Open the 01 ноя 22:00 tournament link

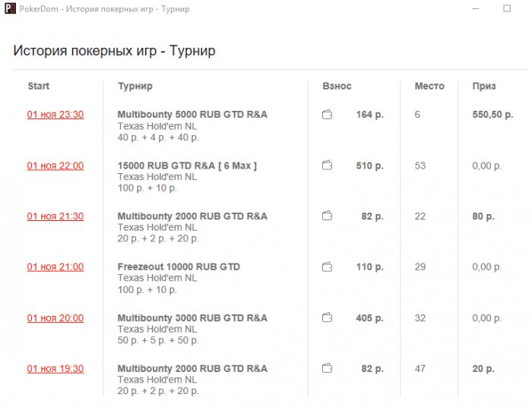[55, 166]
